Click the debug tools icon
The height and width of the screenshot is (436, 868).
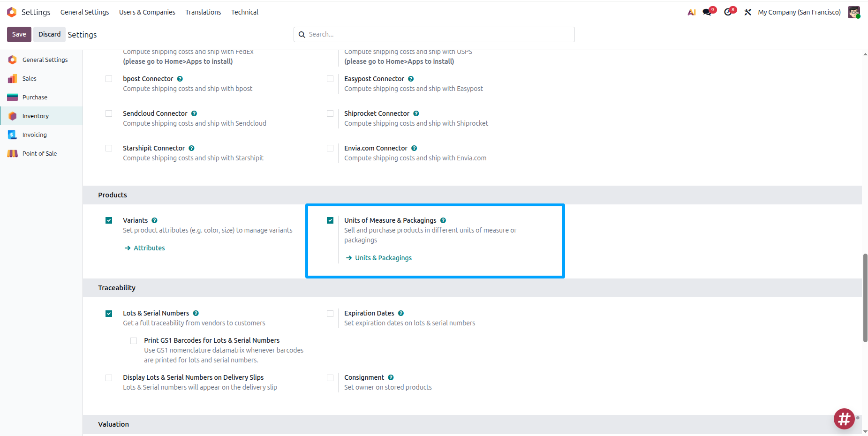[748, 12]
